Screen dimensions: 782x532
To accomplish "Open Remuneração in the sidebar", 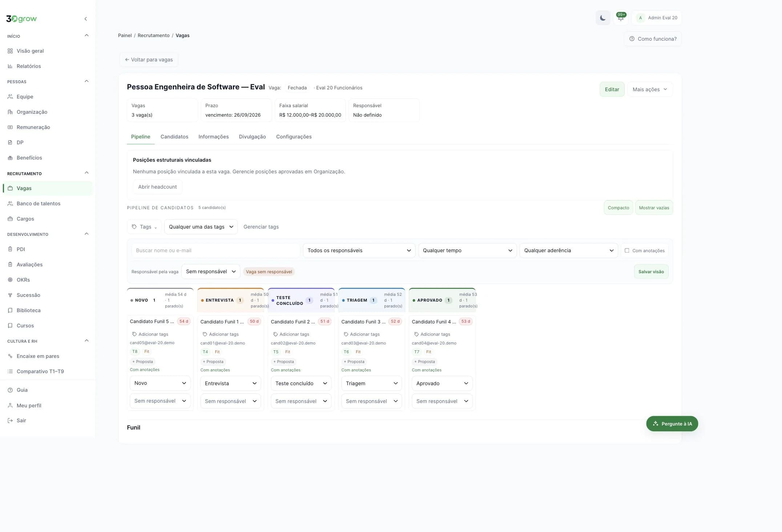I will [47, 127].
